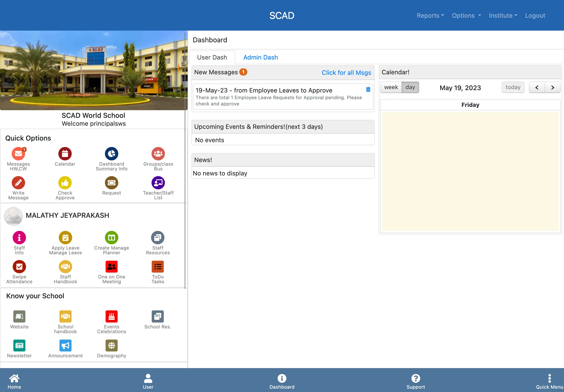Open the Quick Menu in bottom bar
Viewport: 564px width, 392px height.
point(549,381)
